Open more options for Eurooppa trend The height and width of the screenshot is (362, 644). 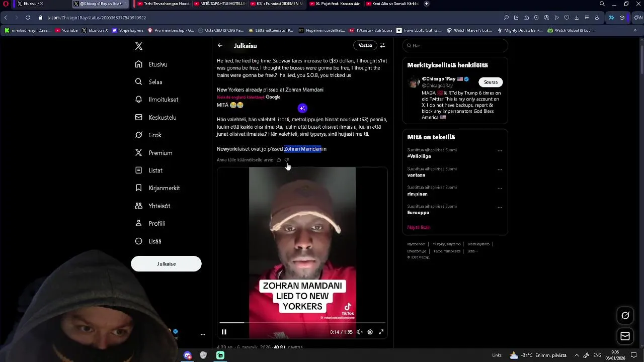pos(500,207)
